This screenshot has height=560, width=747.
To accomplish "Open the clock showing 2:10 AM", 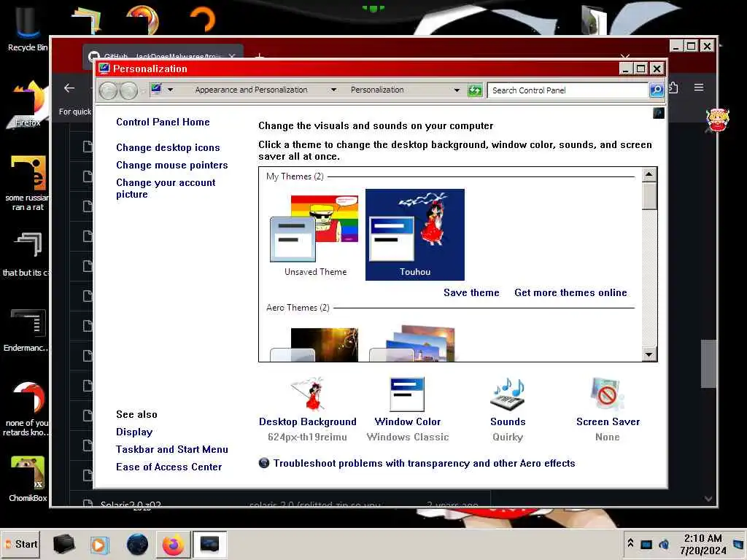I will 703,544.
